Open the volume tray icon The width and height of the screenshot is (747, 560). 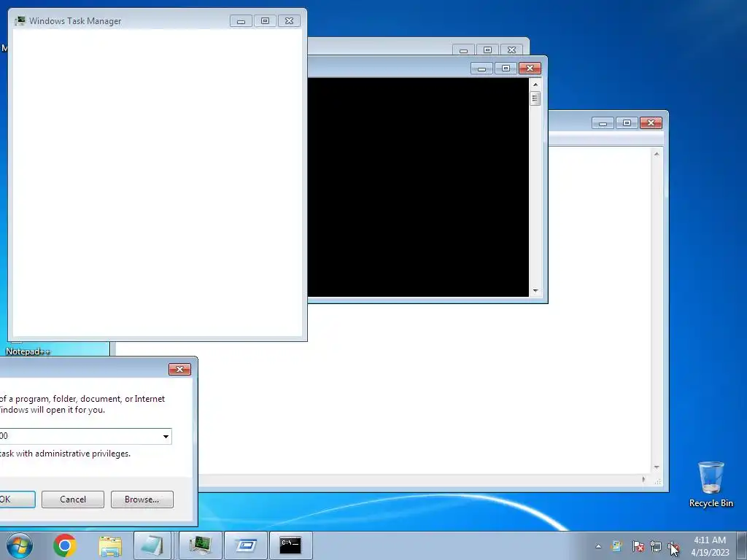(x=672, y=546)
